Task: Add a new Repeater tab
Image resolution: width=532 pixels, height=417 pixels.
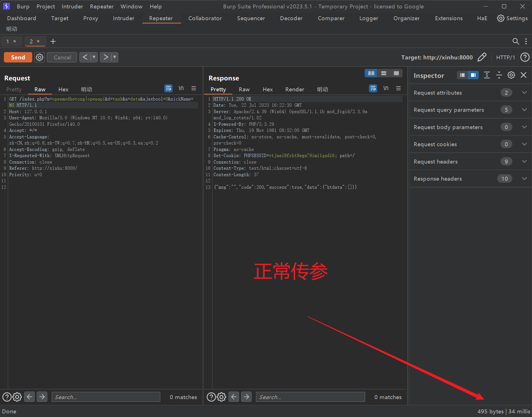Action: (x=53, y=41)
